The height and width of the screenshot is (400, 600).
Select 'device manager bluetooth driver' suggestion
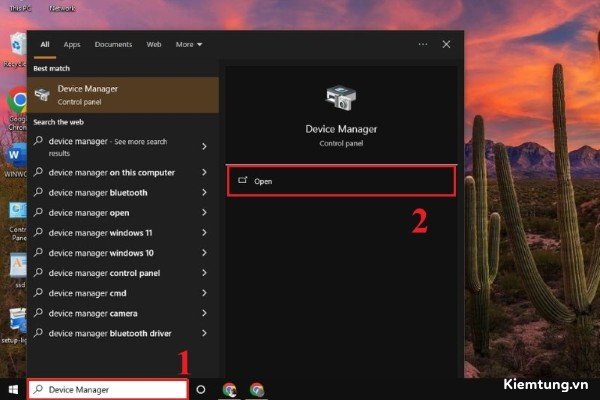[123, 333]
